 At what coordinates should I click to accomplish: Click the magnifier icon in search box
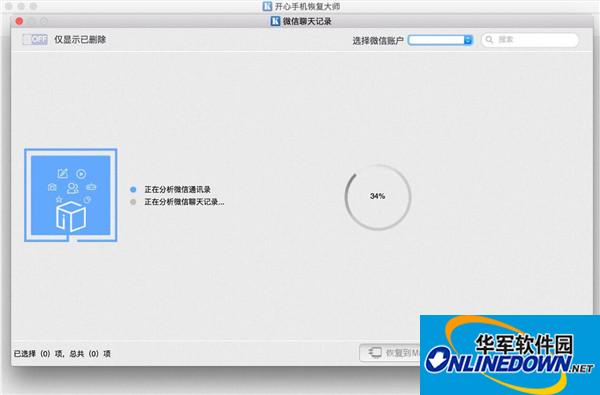(489, 39)
